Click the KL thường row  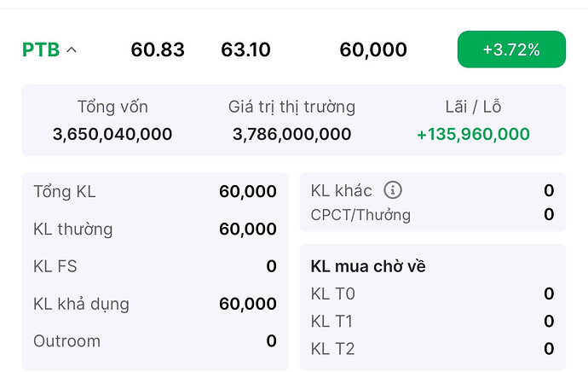point(154,230)
